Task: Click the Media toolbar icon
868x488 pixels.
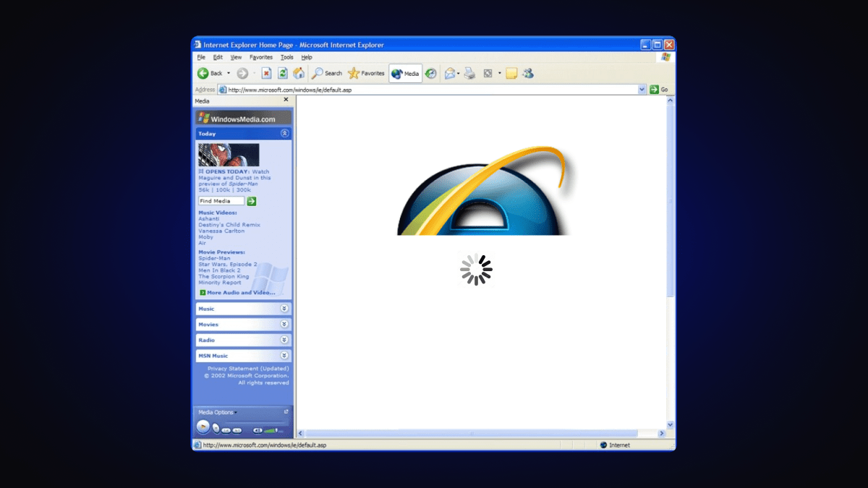Action: (405, 73)
